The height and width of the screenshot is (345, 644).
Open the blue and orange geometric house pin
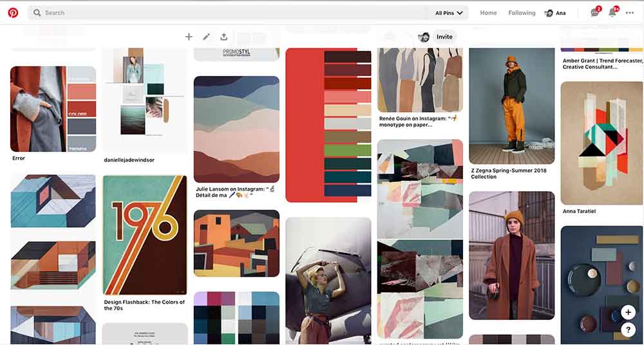point(53,325)
